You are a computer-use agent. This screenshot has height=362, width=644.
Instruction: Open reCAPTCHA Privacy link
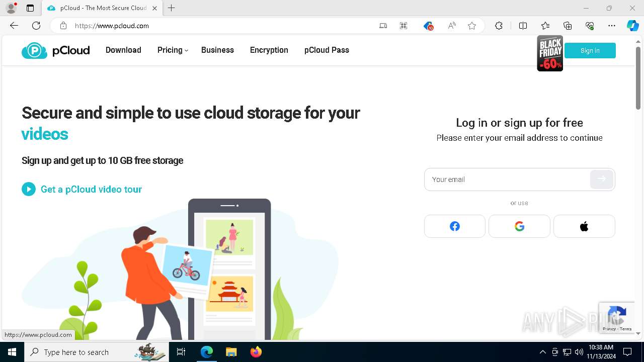pos(609,329)
